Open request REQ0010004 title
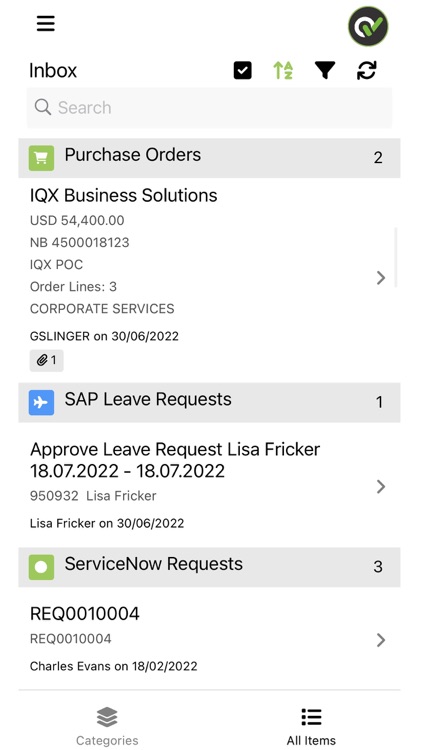The width and height of the screenshot is (422, 750). point(85,614)
